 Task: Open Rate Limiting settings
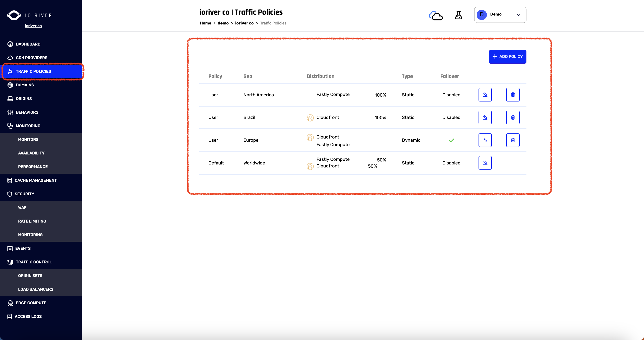click(32, 221)
